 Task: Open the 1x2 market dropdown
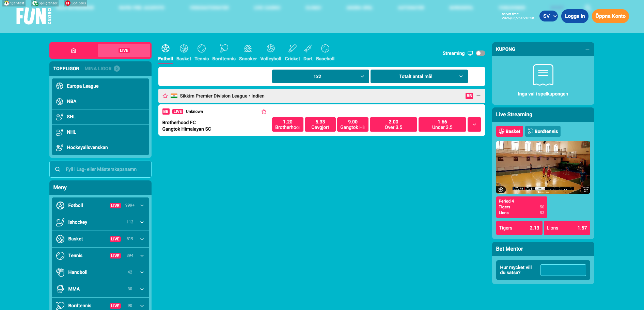320,76
